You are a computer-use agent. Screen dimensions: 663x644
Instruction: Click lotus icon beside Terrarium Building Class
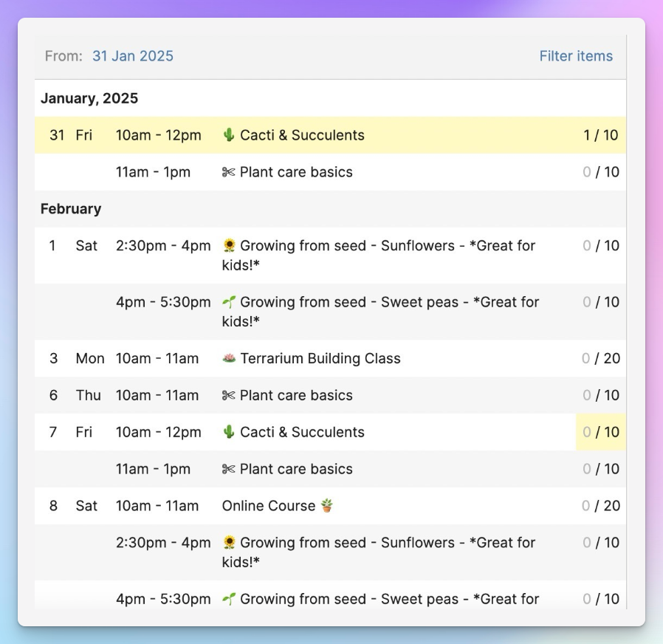tap(229, 358)
